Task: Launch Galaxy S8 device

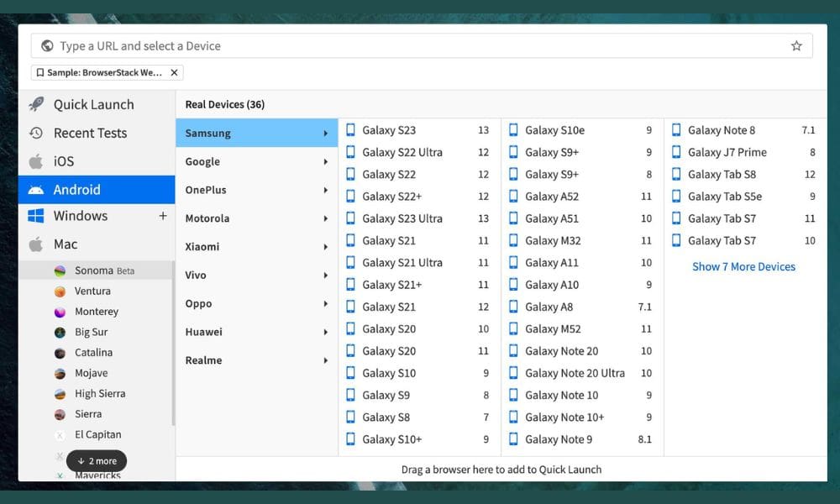Action: pyautogui.click(x=418, y=417)
